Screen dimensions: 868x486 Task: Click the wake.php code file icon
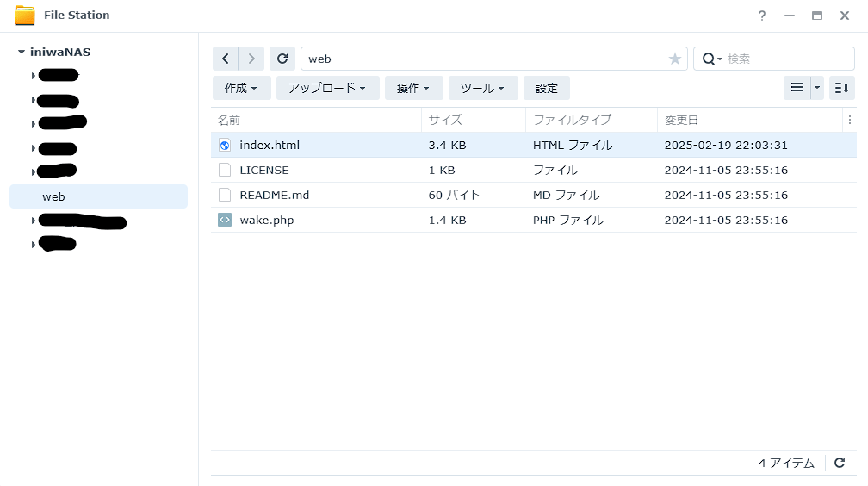pyautogui.click(x=224, y=220)
